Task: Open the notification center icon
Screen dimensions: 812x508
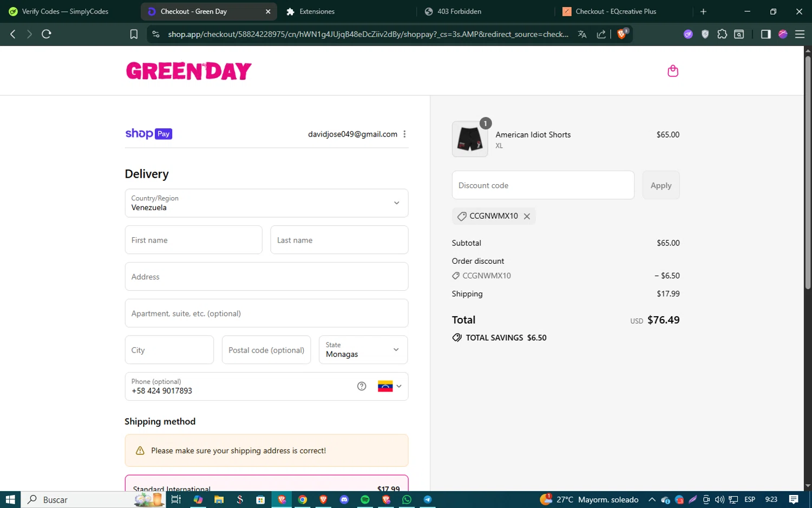Action: click(x=794, y=499)
